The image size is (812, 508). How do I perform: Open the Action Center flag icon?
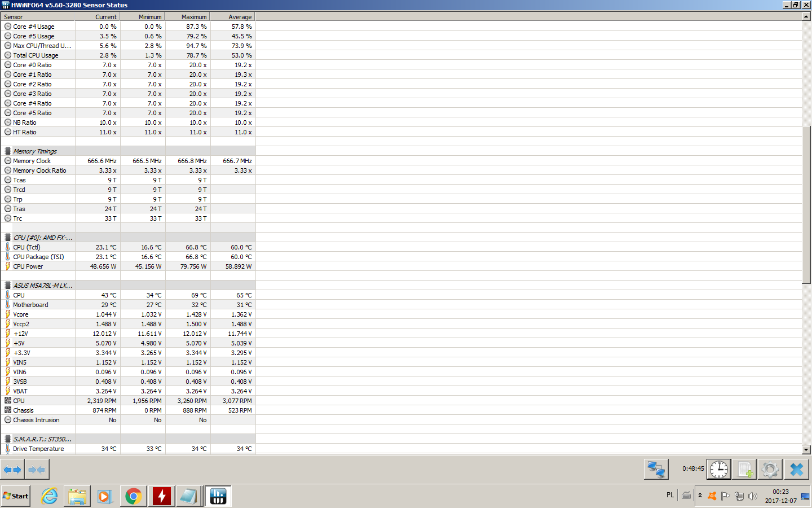click(x=726, y=496)
